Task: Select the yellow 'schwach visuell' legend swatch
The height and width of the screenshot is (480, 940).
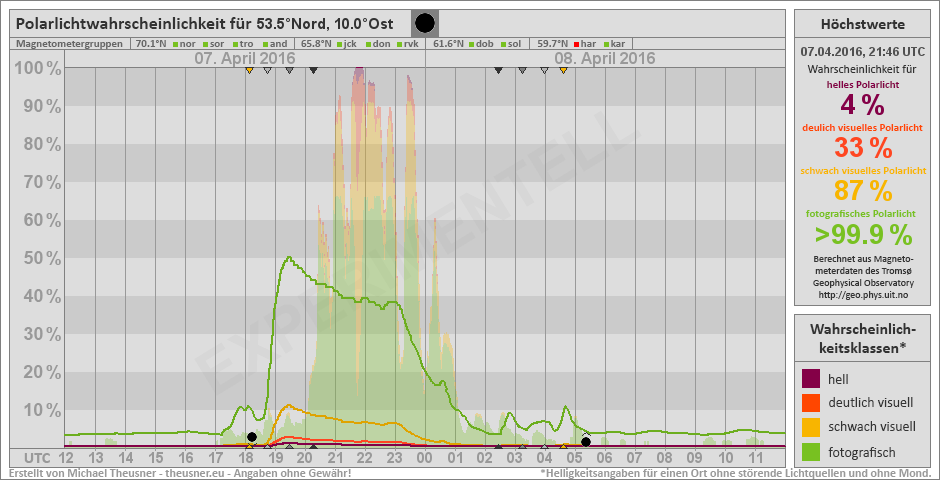Action: click(x=812, y=427)
